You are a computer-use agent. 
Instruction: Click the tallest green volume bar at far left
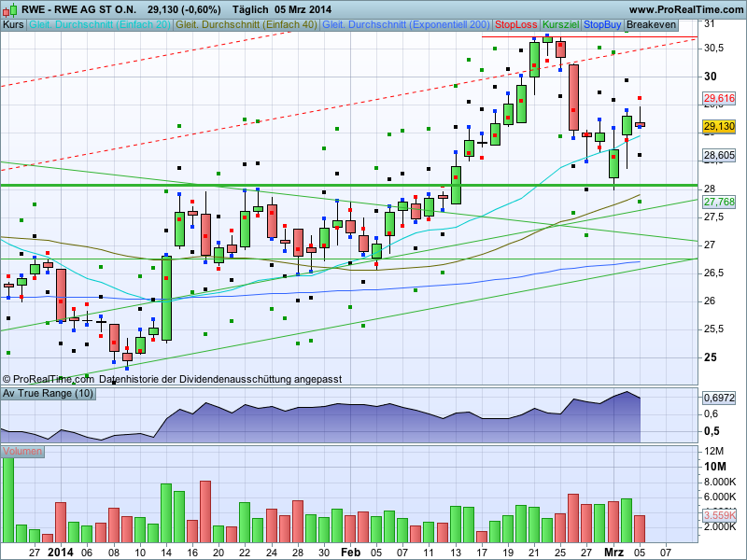(x=8, y=500)
